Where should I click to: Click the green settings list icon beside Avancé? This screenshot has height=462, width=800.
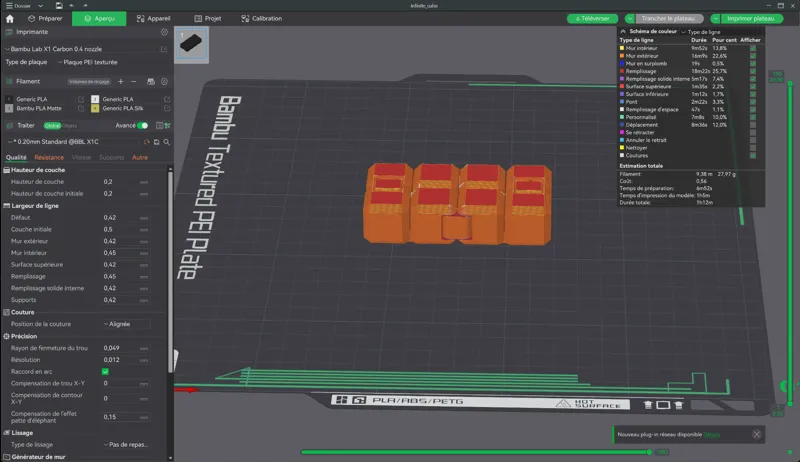tap(167, 125)
